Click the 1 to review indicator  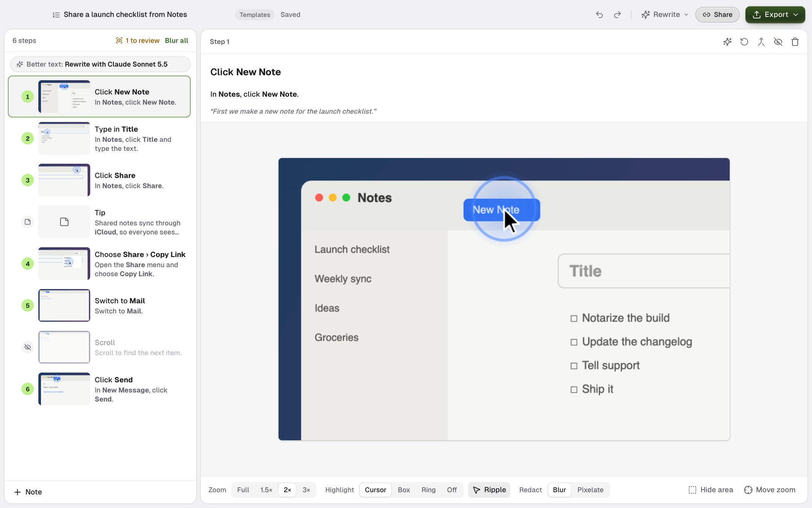point(138,41)
